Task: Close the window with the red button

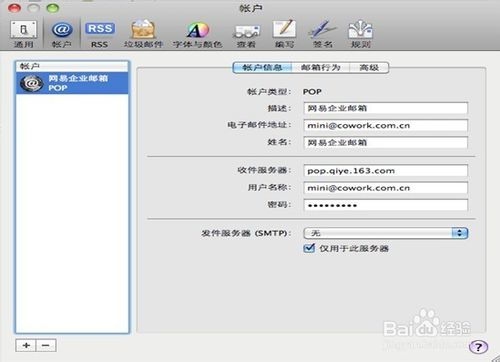Action: pyautogui.click(x=14, y=8)
